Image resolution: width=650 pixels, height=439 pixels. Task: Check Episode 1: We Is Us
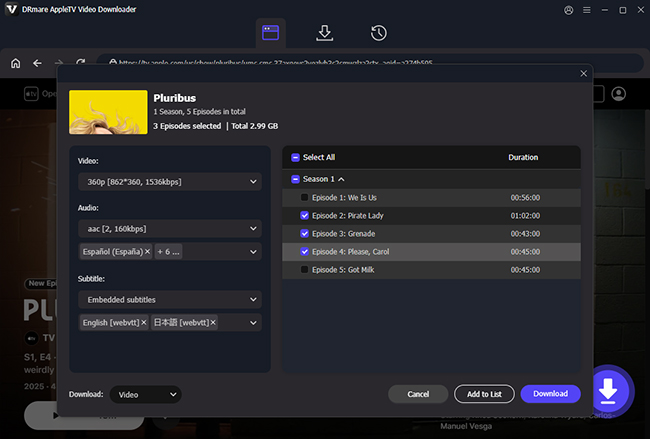point(305,198)
